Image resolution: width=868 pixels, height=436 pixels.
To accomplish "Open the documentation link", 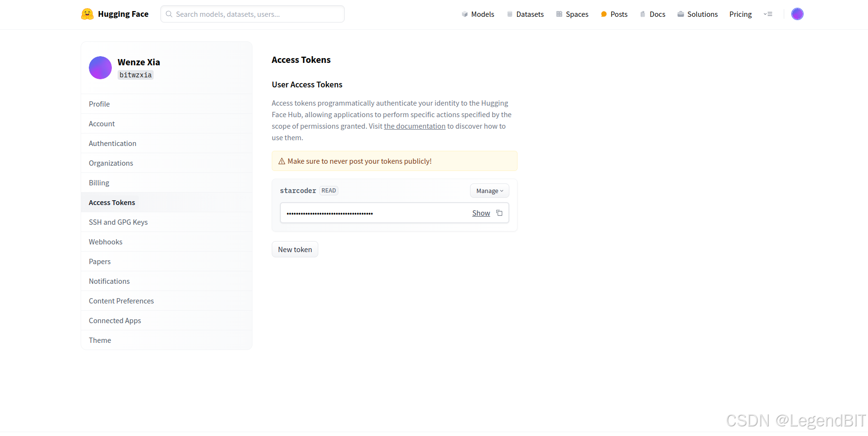I will tap(415, 126).
